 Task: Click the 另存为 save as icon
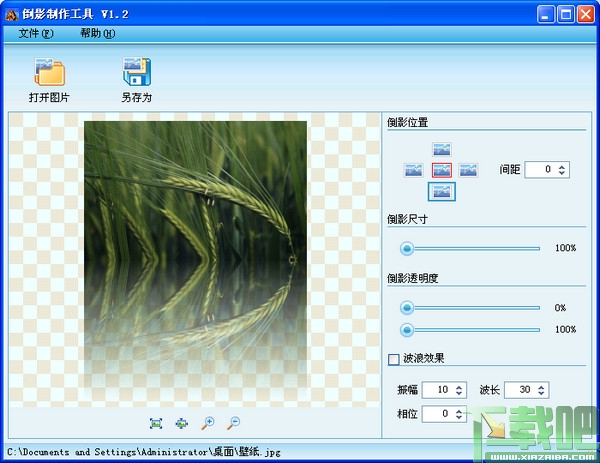tap(137, 71)
